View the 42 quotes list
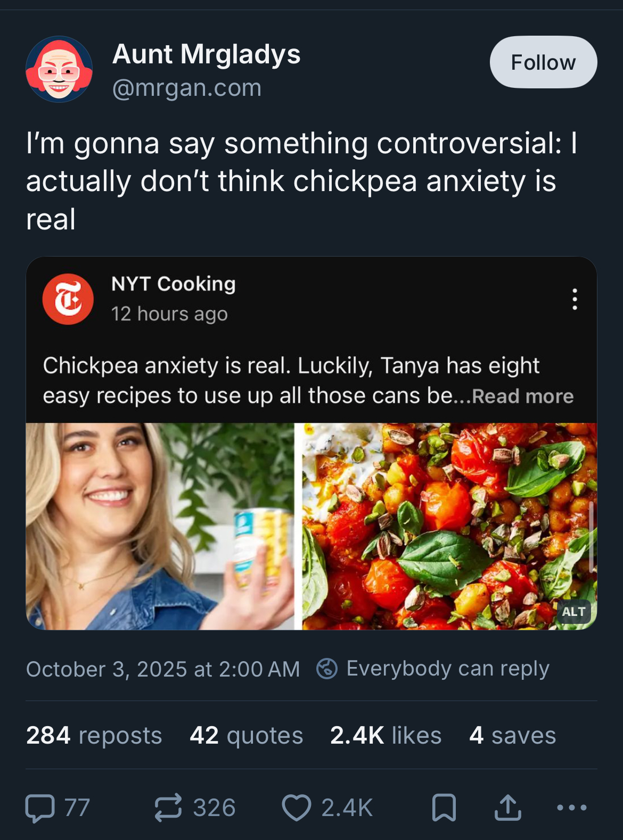 point(246,735)
